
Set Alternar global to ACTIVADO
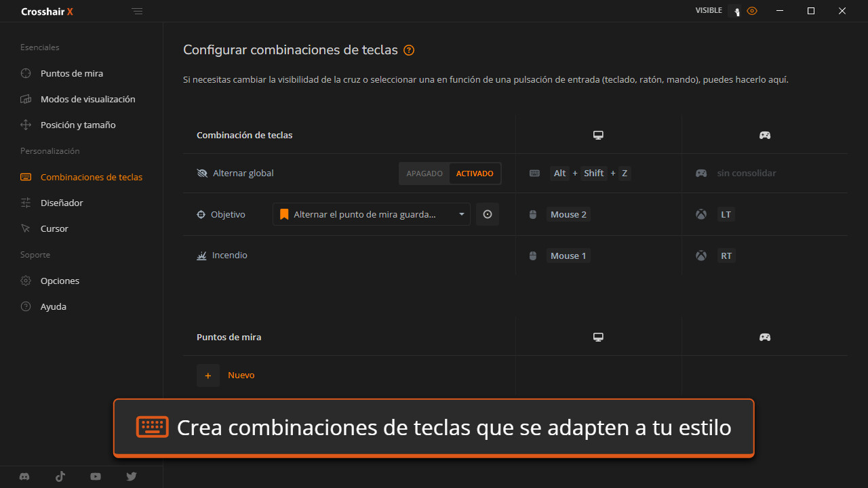pos(475,174)
